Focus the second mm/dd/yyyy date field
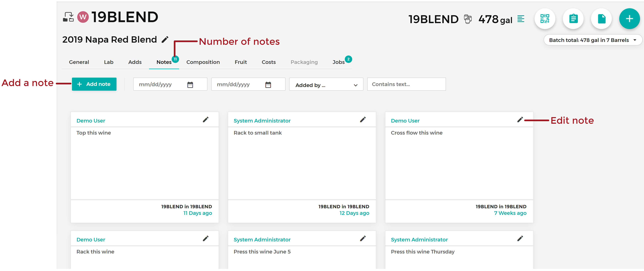644x271 pixels. (248, 84)
